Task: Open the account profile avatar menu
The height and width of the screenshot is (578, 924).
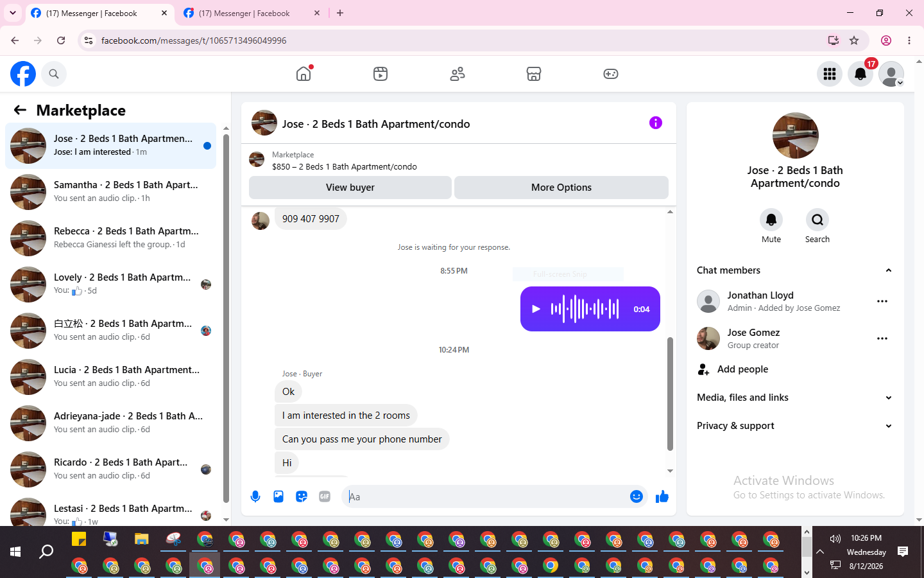Action: click(891, 74)
